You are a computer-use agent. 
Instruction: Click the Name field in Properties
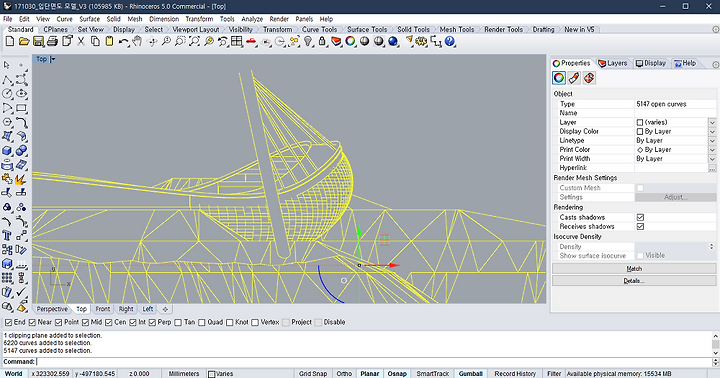(675, 113)
